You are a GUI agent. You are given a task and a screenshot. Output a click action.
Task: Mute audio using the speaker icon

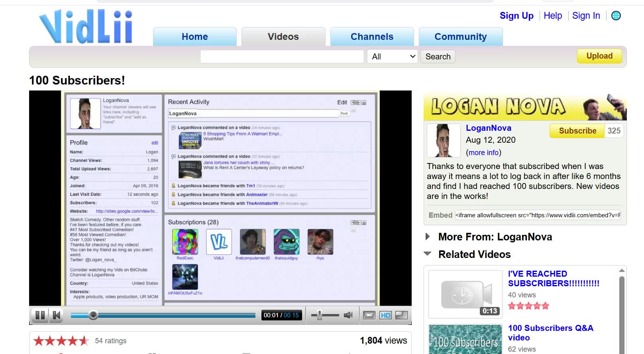348,315
